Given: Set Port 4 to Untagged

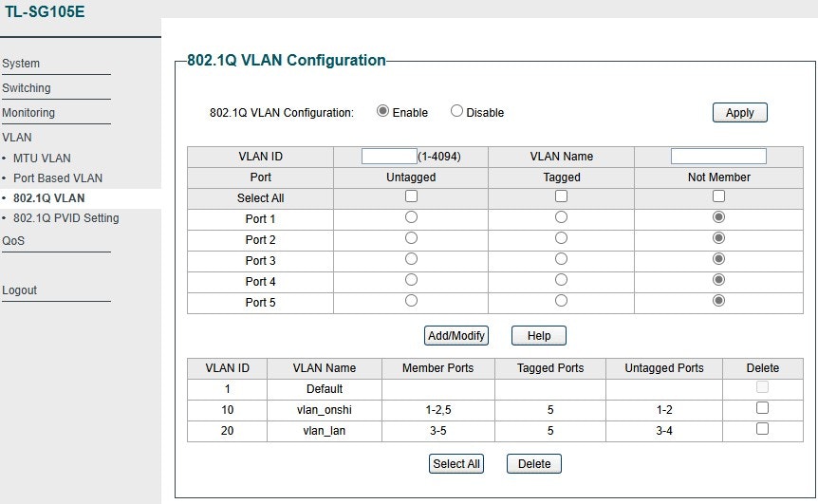Looking at the screenshot, I should click(411, 280).
